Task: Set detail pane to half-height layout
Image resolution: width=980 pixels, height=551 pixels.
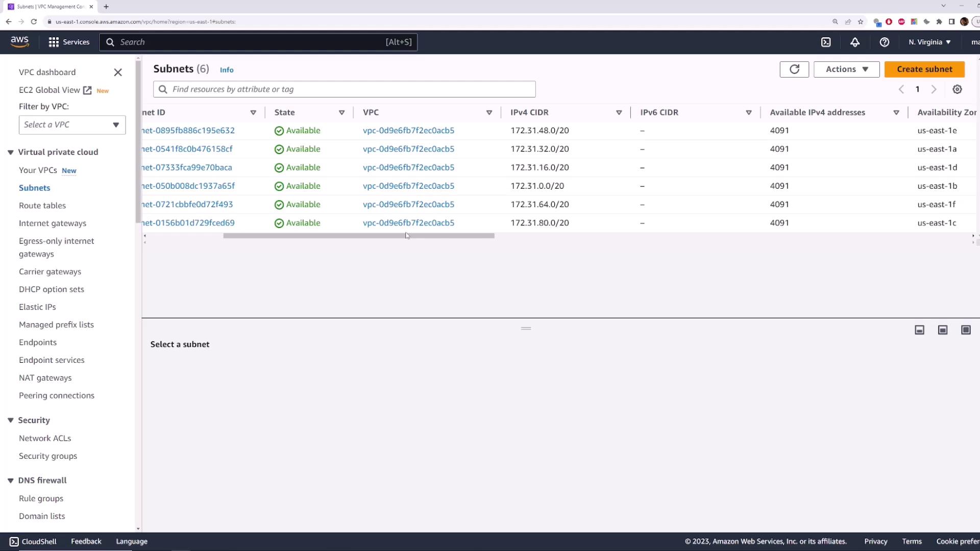Action: click(x=943, y=330)
